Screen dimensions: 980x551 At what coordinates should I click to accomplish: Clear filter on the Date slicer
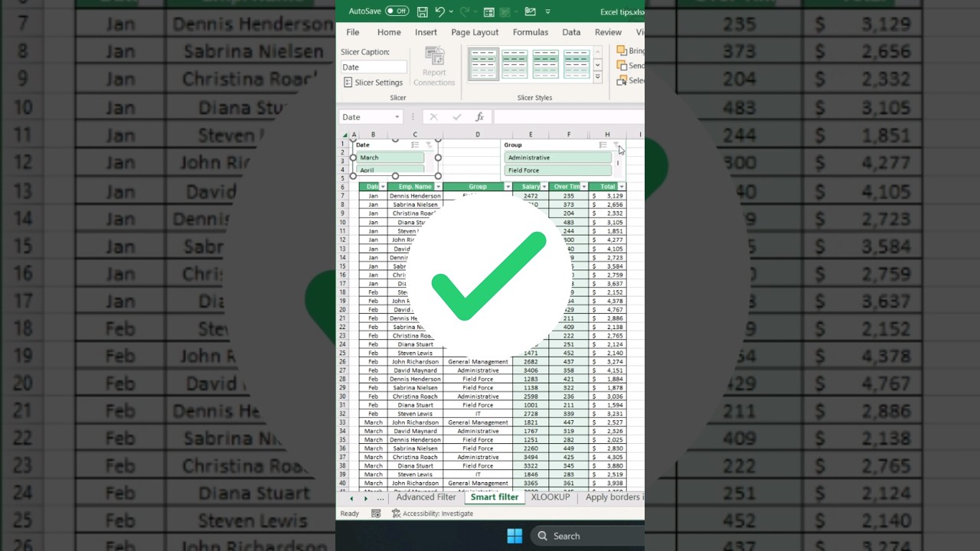(429, 145)
